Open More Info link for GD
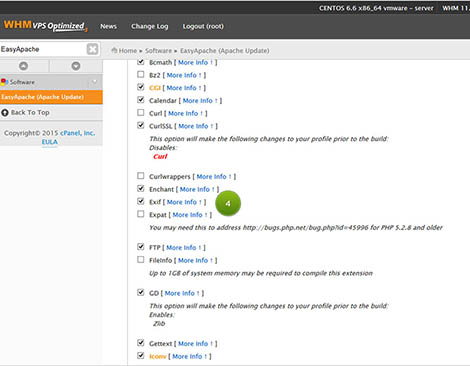Viewport: 470px width, 366px height. [x=182, y=293]
